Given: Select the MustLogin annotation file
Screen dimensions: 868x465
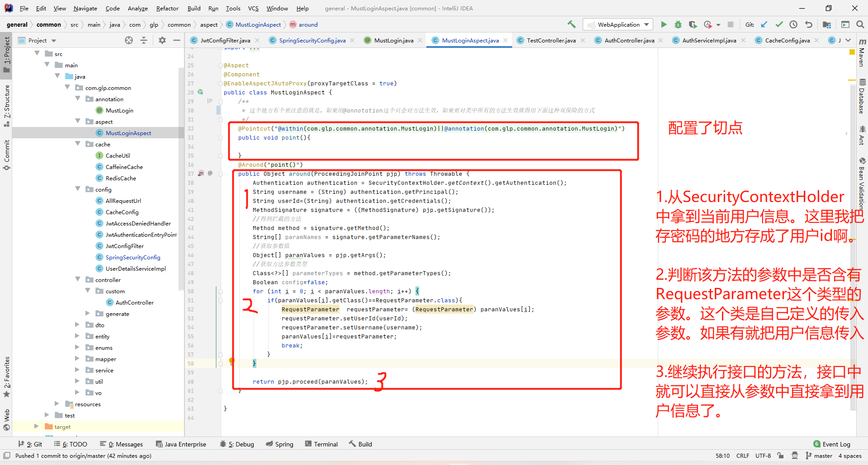Looking at the screenshot, I should 119,110.
